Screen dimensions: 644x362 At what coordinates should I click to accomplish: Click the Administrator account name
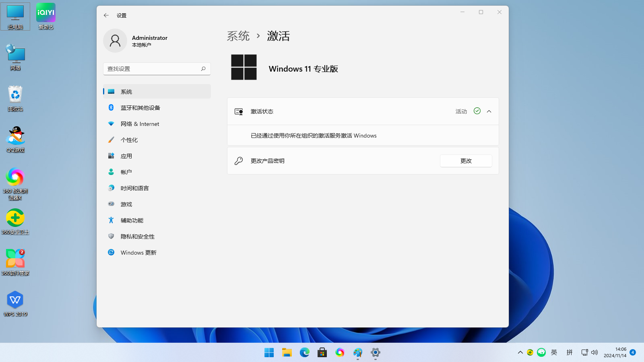point(150,38)
